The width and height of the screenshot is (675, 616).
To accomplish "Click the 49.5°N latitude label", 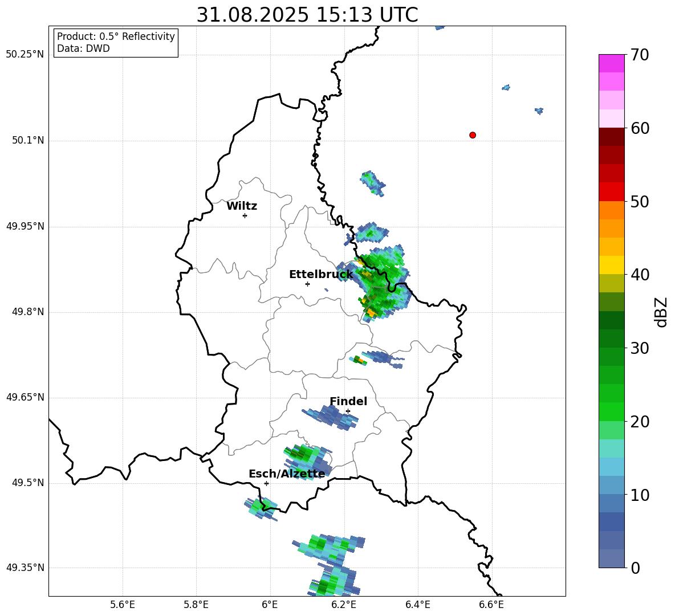I will 28,483.
